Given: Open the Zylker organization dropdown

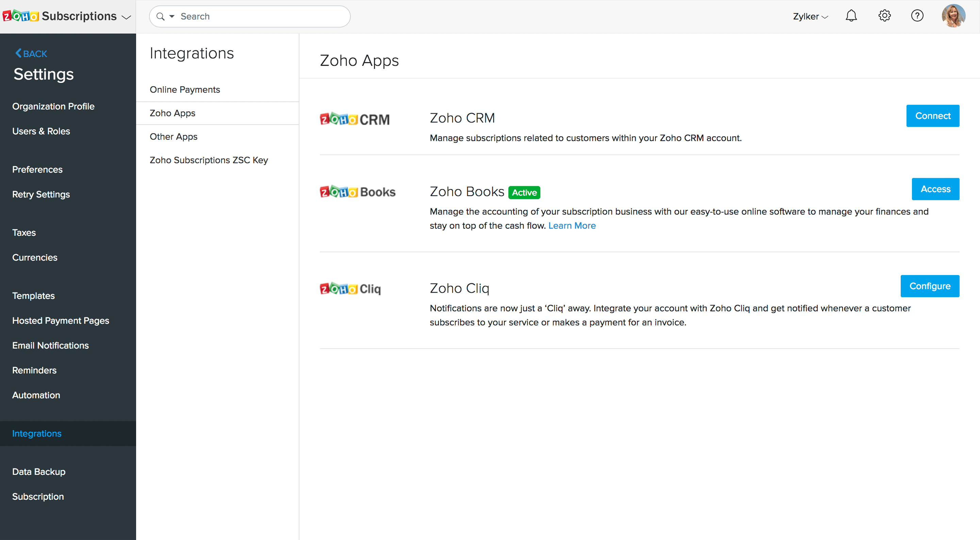Looking at the screenshot, I should point(810,16).
